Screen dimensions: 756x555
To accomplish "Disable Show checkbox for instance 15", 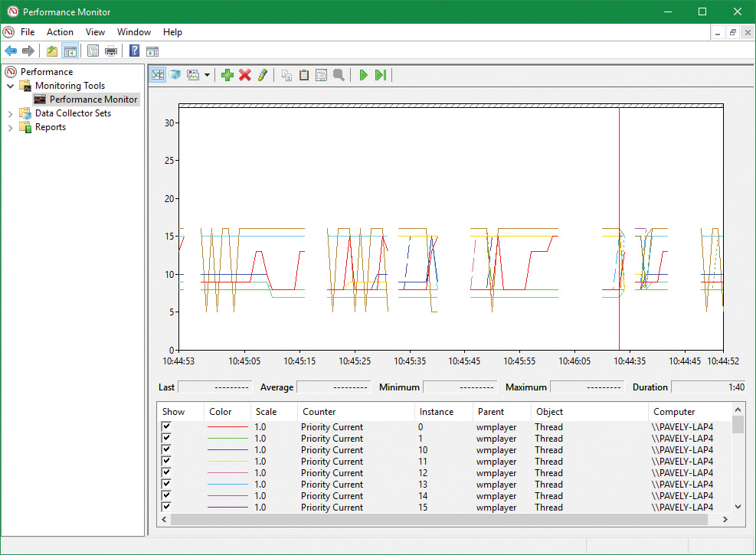I will pos(166,508).
